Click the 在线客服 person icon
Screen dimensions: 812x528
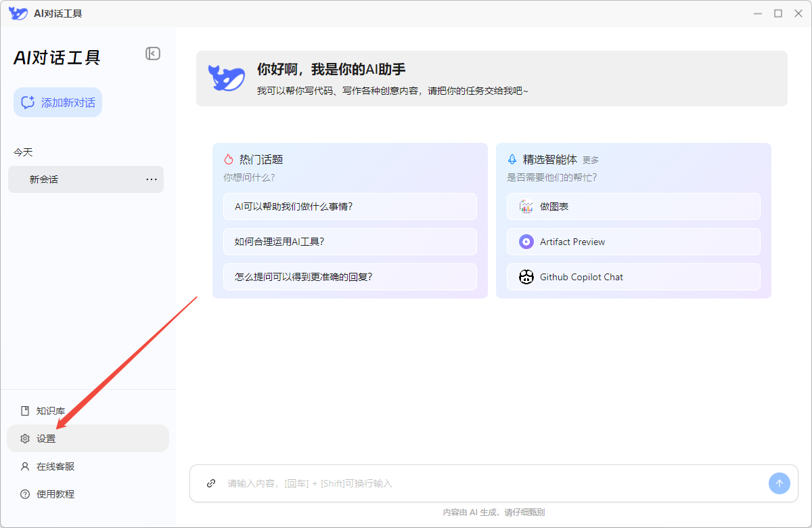pos(25,466)
